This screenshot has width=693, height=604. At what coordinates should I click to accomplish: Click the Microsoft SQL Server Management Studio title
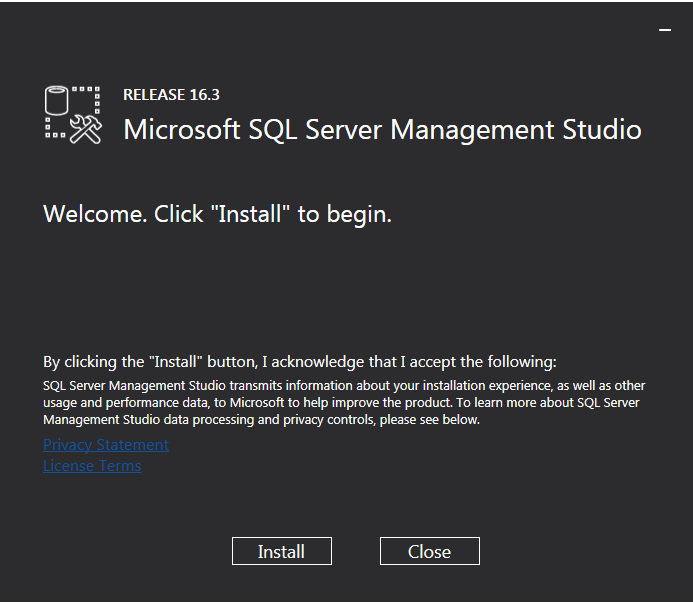[x=382, y=130]
